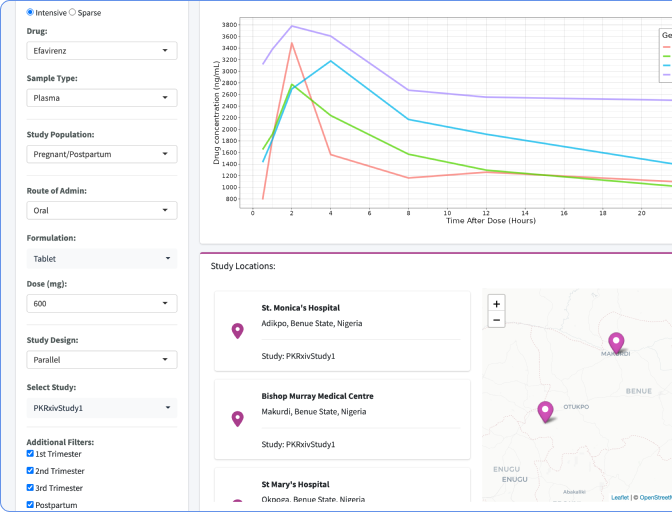Viewport: 672px width, 512px height.
Task: Click the Additional Filters label
Action: [60, 442]
